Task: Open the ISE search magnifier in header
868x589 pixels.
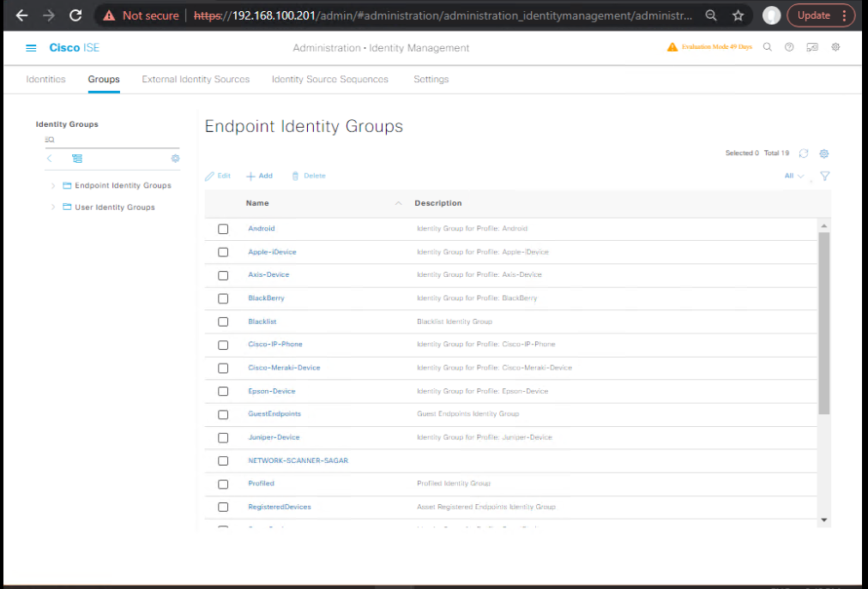Action: [x=768, y=47]
